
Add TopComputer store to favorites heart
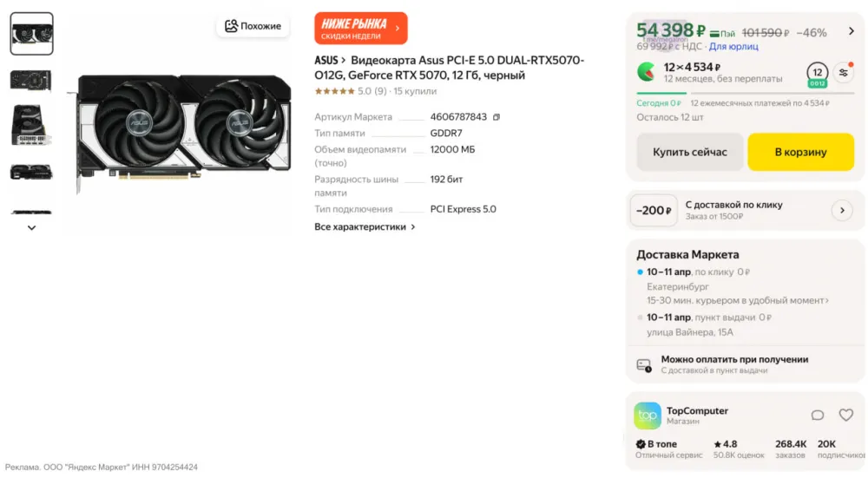pos(845,416)
